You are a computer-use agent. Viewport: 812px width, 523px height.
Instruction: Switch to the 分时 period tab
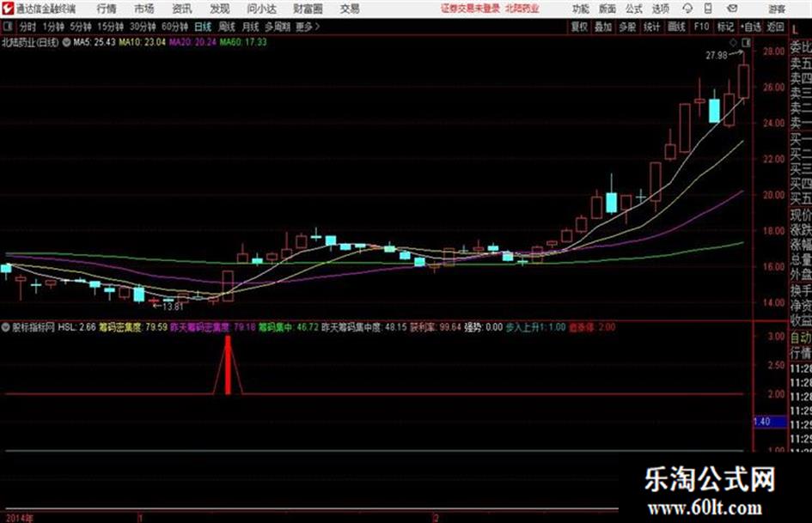tap(28, 27)
